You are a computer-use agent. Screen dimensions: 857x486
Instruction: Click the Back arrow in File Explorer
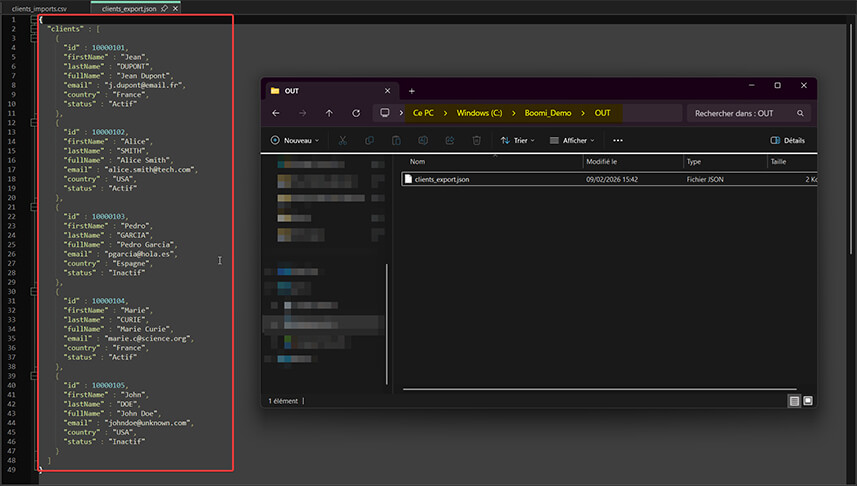point(276,113)
